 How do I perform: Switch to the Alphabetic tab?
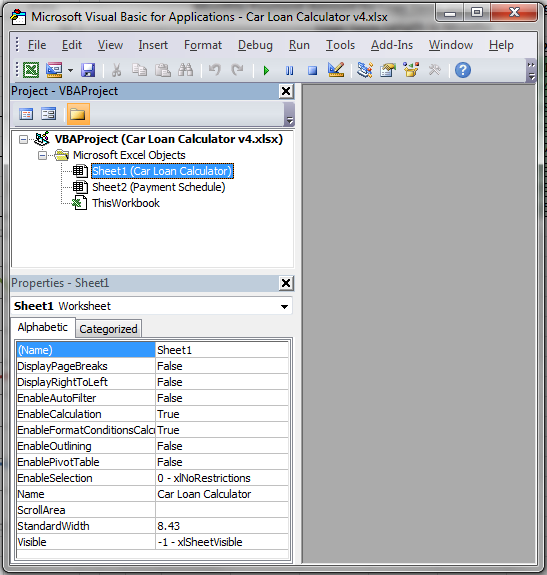click(x=43, y=327)
